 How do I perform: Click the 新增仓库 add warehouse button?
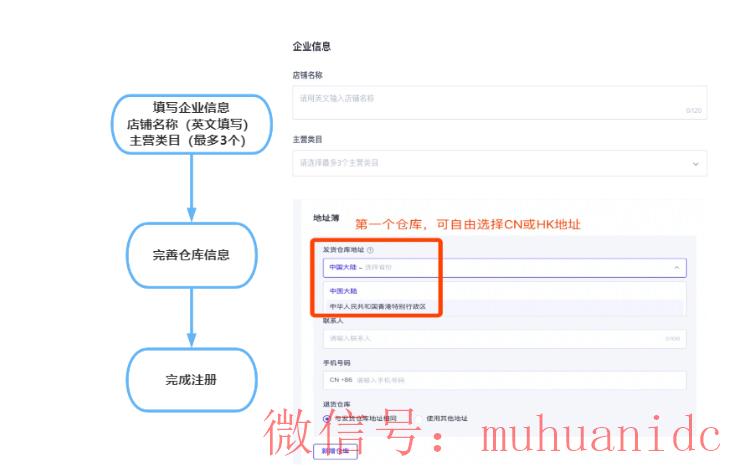point(335,451)
